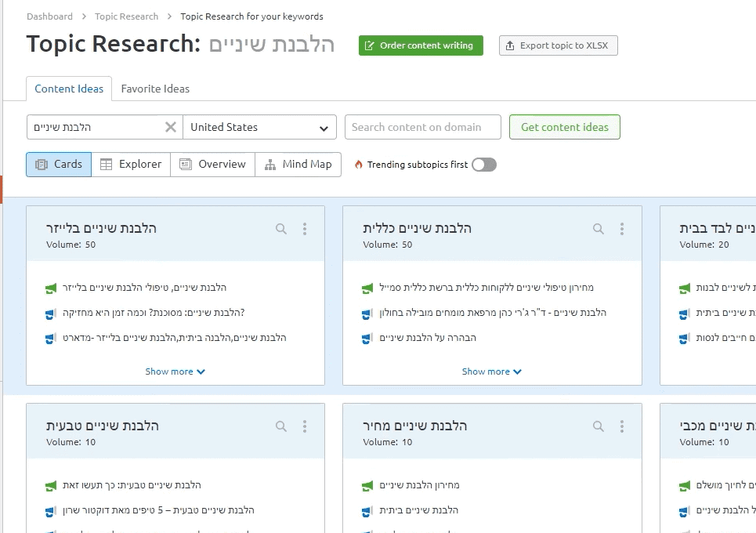Select the Mind Map view
756x533 pixels.
(x=298, y=165)
